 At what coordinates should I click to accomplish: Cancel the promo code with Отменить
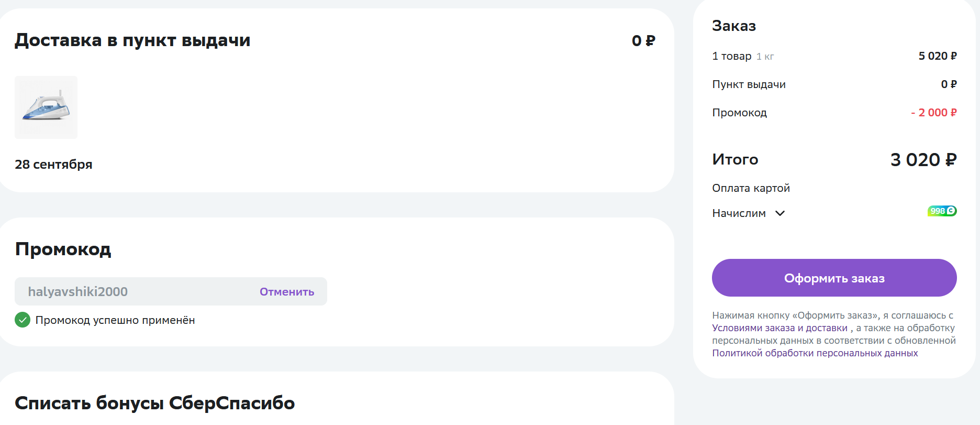(287, 292)
